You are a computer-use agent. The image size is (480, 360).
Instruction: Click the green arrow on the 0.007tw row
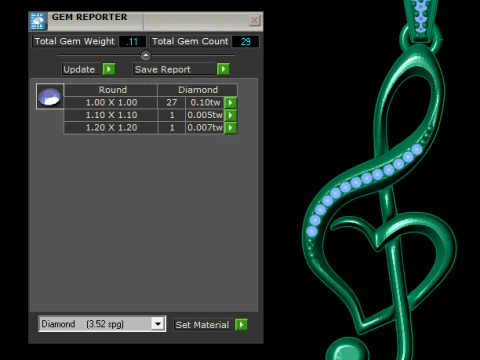point(230,128)
